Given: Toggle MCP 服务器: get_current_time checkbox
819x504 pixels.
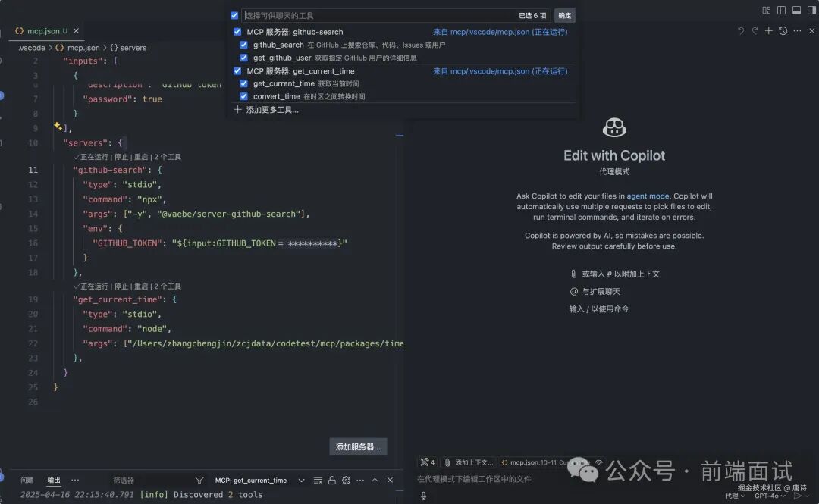Looking at the screenshot, I should click(x=237, y=70).
